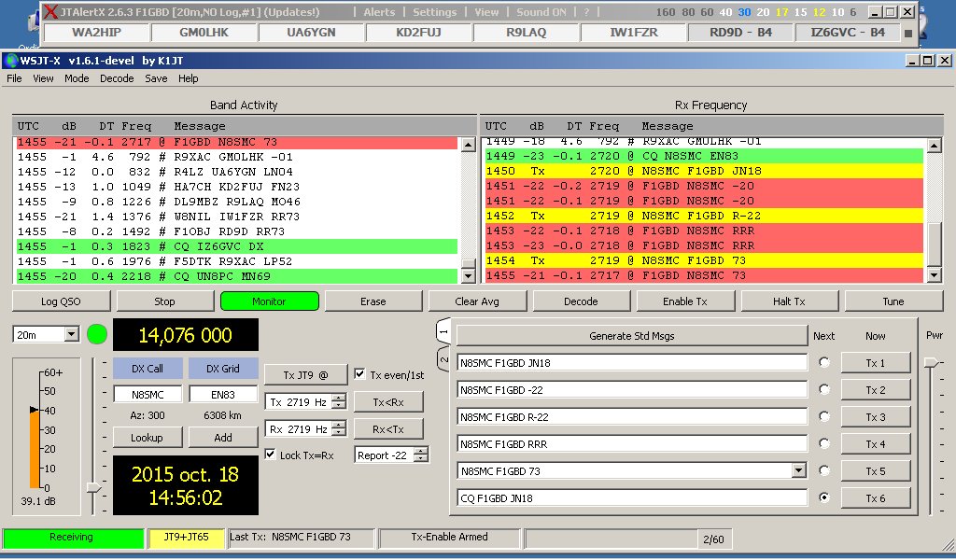This screenshot has width=956, height=560.
Task: Click the Add button
Action: (222, 437)
